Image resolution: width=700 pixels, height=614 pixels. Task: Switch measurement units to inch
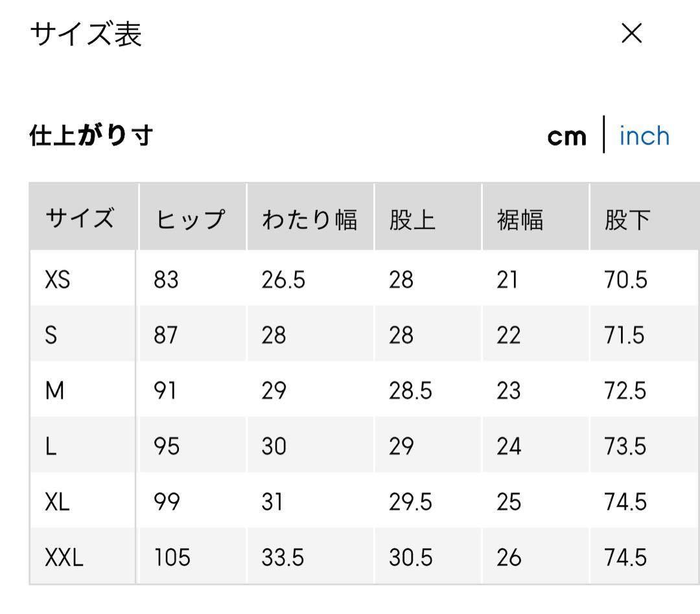[644, 136]
